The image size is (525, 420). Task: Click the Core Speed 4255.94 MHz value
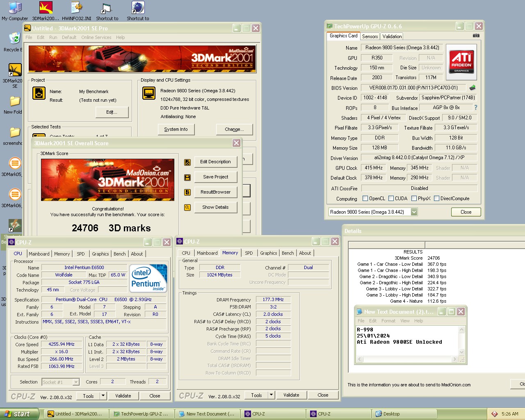(x=62, y=345)
